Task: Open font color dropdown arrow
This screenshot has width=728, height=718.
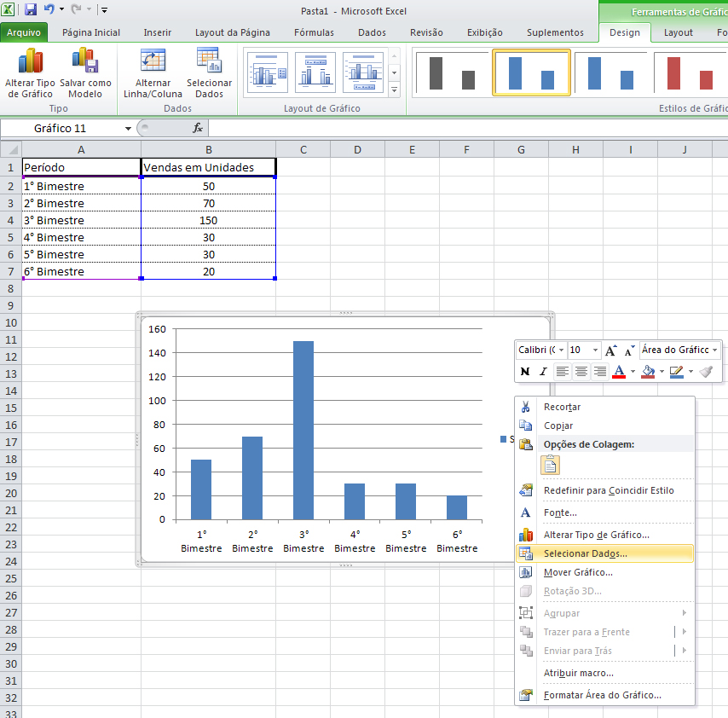Action: (x=633, y=372)
